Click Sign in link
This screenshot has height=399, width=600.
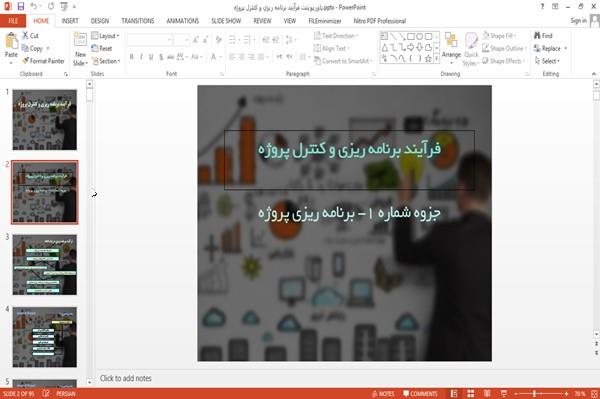pyautogui.click(x=578, y=21)
